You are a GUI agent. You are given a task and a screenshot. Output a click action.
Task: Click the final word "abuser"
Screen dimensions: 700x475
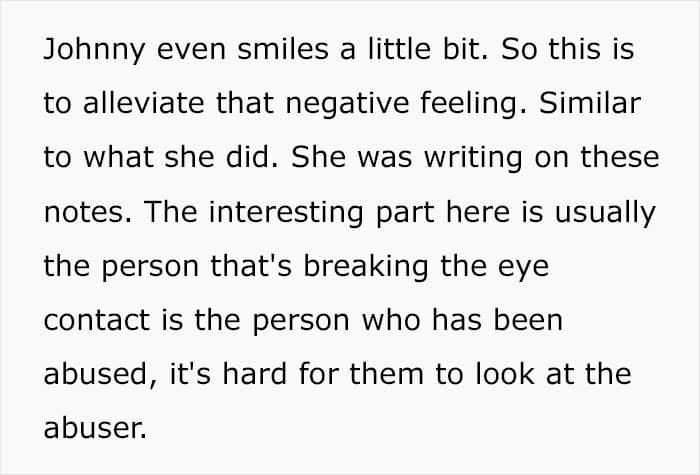pos(95,428)
